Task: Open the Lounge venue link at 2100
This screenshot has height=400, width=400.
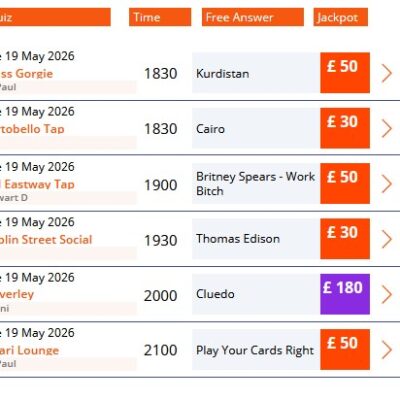Action: (x=29, y=350)
